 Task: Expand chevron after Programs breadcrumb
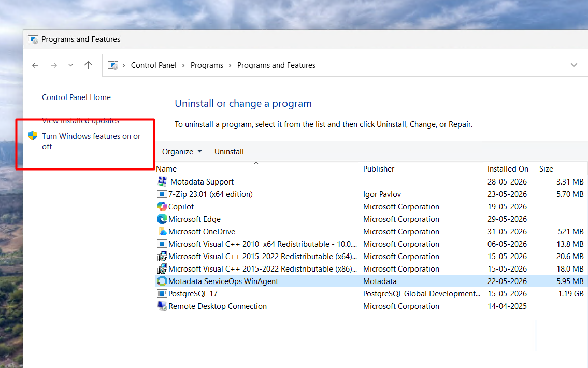pos(230,65)
